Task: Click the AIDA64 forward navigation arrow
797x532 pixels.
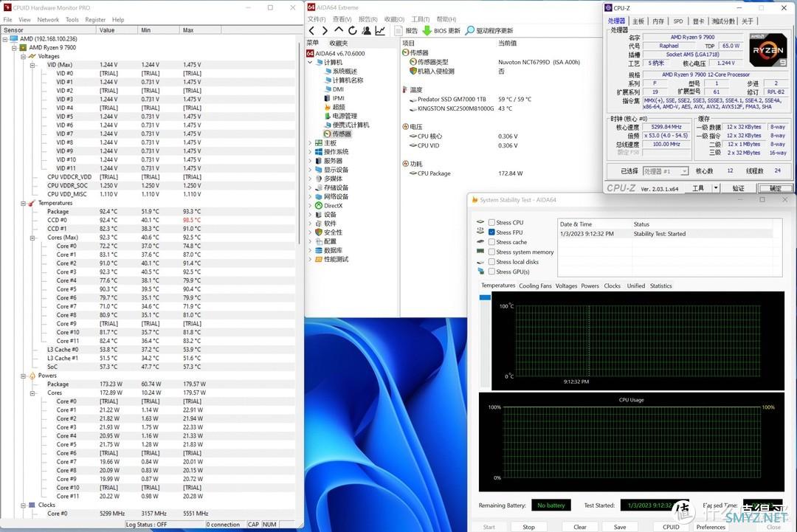Action: [x=325, y=30]
